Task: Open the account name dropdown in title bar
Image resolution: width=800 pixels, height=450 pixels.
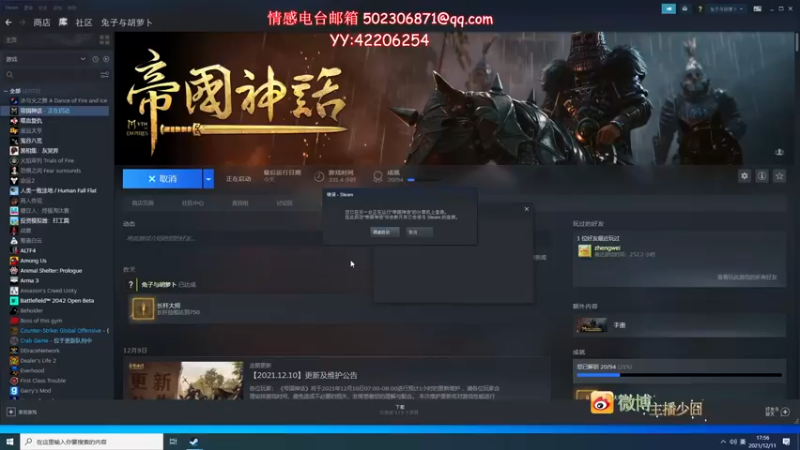Action: coord(727,9)
